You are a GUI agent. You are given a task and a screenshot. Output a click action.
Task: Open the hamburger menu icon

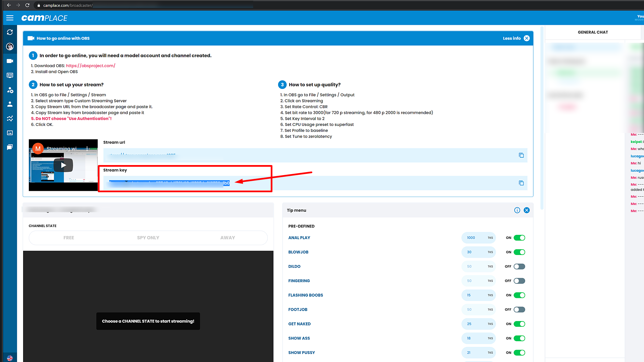10,18
